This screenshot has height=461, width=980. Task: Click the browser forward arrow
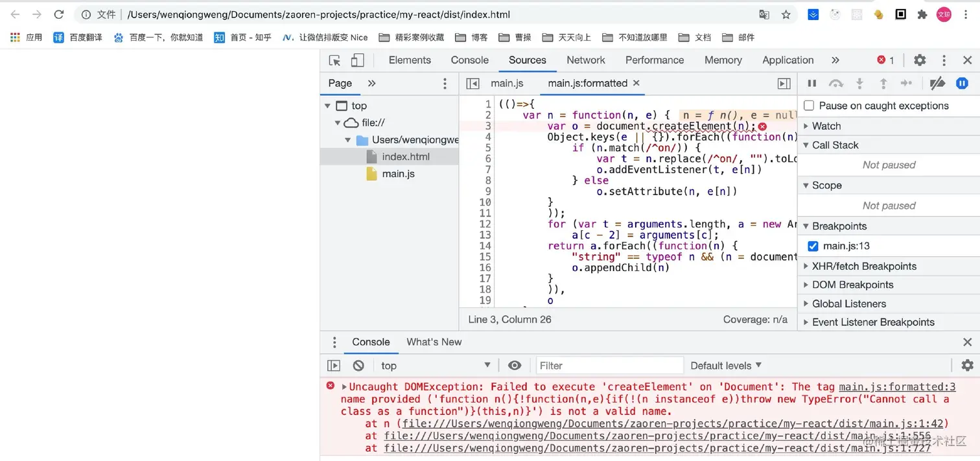coord(37,14)
